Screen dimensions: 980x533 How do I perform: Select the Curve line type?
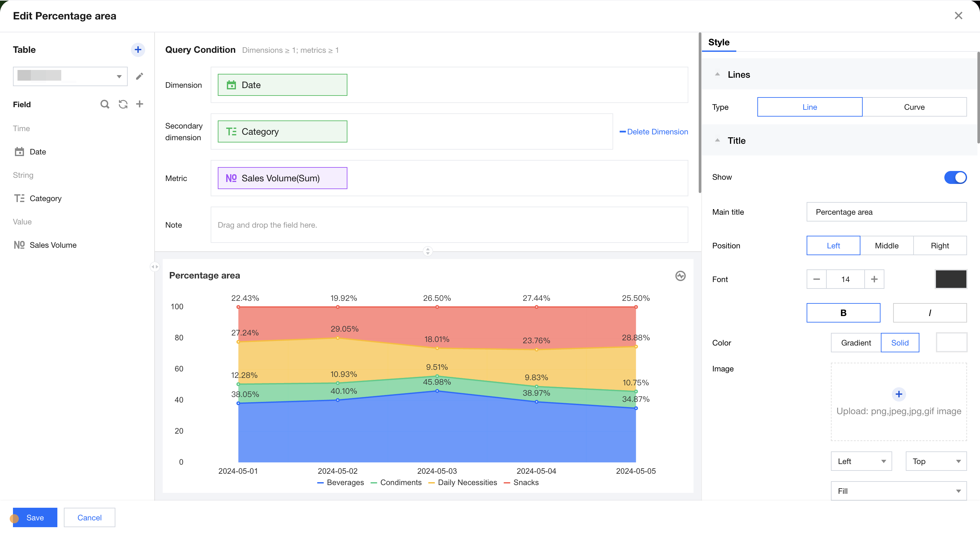914,107
